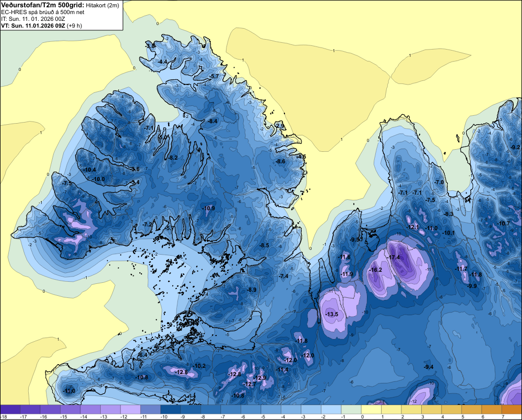The width and height of the screenshot is (522, 420).
Task: Click the -9.5 temperature label
Action: 355,239
